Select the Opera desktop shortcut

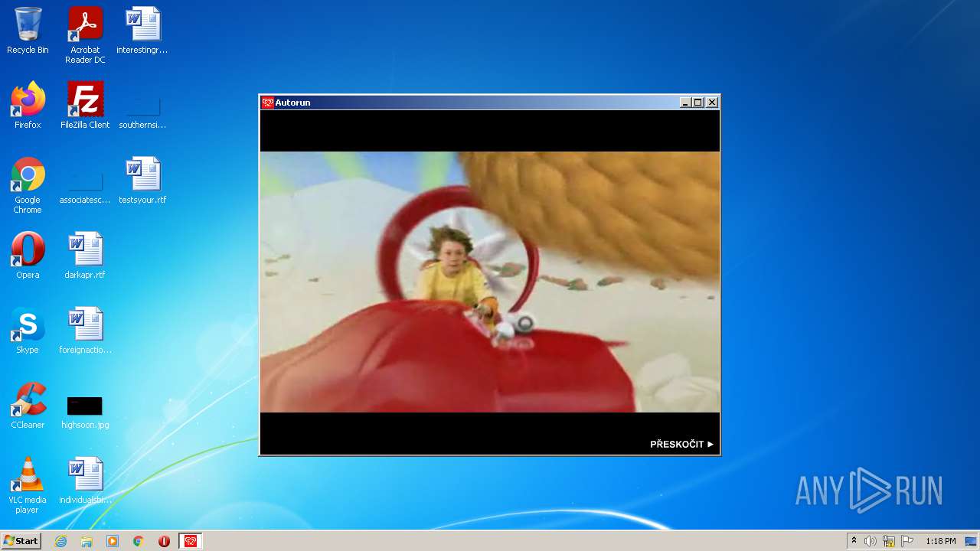click(28, 256)
